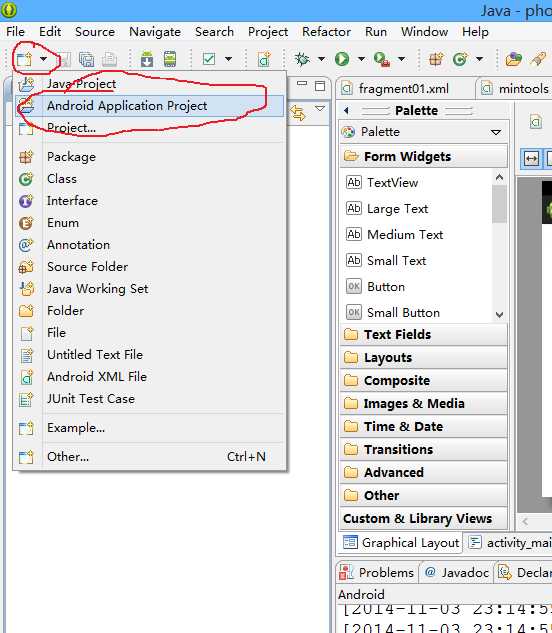Screen dimensions: 552x633
Task: Choose Android Application Project
Action: coord(150,106)
